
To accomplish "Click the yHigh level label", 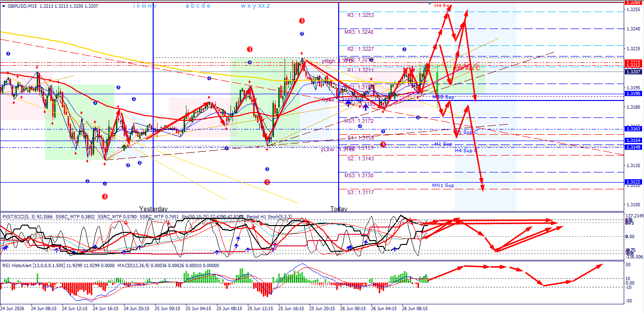I will (337, 61).
